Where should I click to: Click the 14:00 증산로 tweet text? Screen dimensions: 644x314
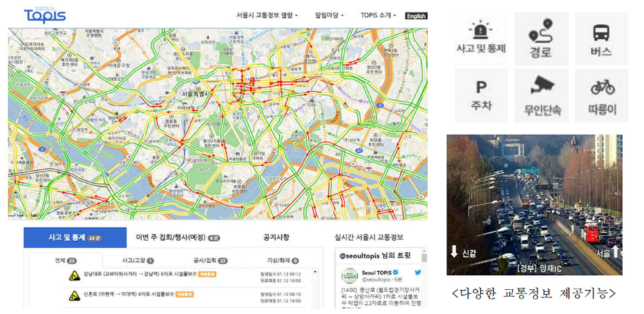click(380, 299)
